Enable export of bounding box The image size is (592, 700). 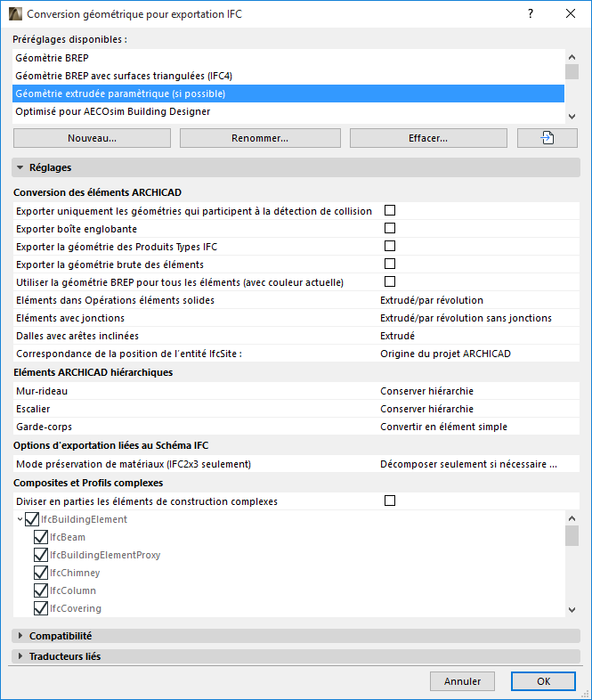click(389, 229)
